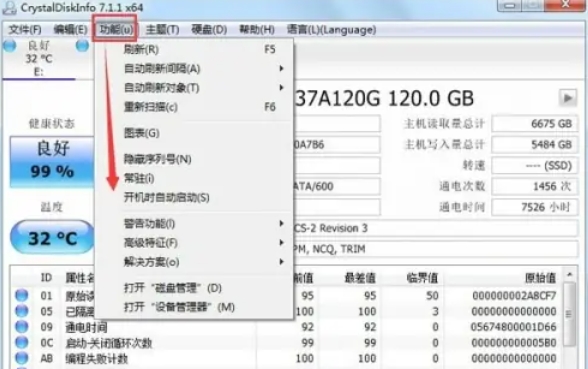Viewport: 588px width, 369px height.
Task: Click the status dot for ID 05 row
Action: pos(21,311)
